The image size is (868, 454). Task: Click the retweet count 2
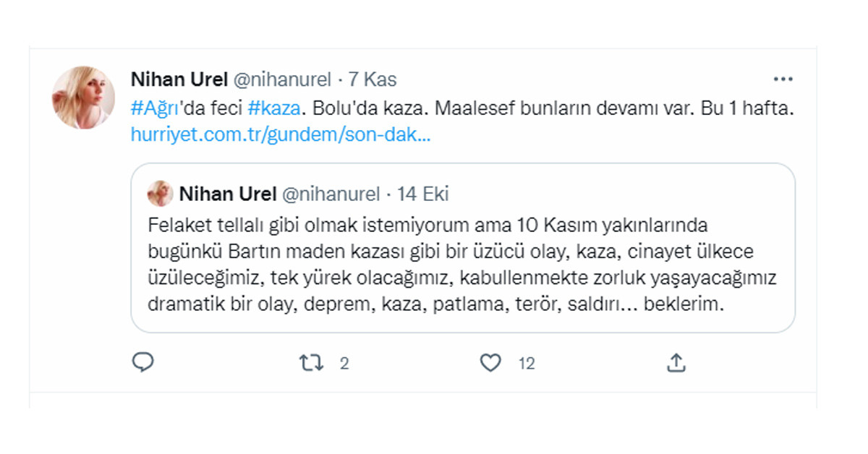[344, 364]
